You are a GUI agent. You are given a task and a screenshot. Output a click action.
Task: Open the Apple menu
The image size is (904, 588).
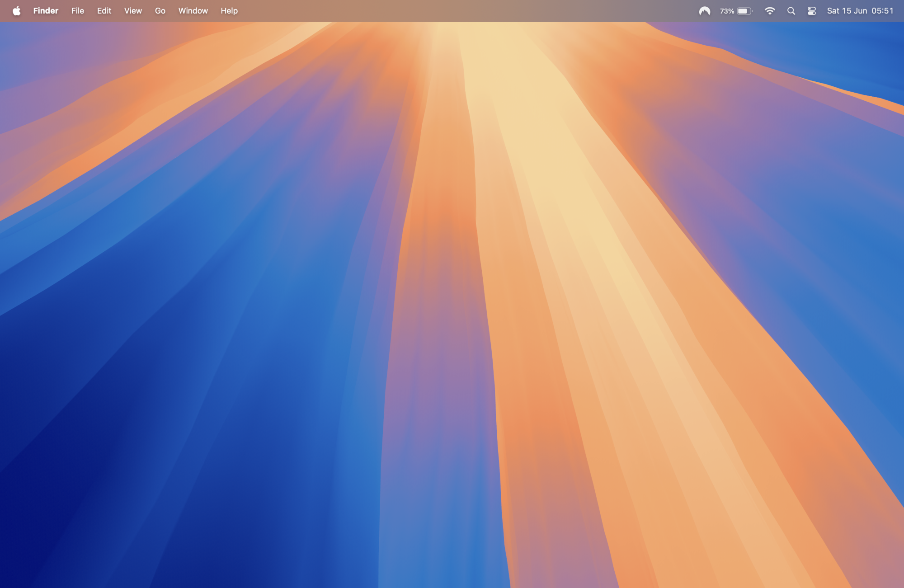pyautogui.click(x=17, y=11)
